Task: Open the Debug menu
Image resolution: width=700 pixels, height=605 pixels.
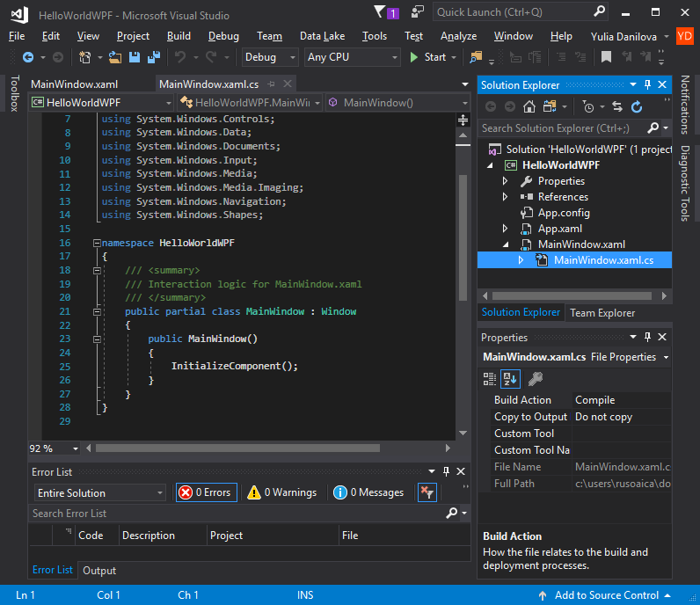Action: tap(223, 36)
